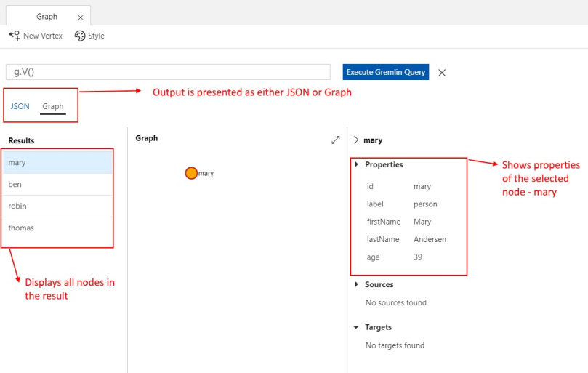This screenshot has height=373, width=588.
Task: Open the Style palette icon
Action: tap(80, 36)
